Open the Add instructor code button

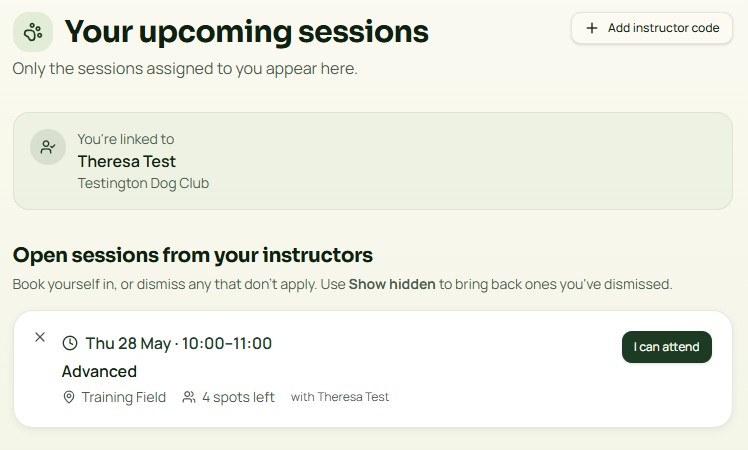point(652,28)
